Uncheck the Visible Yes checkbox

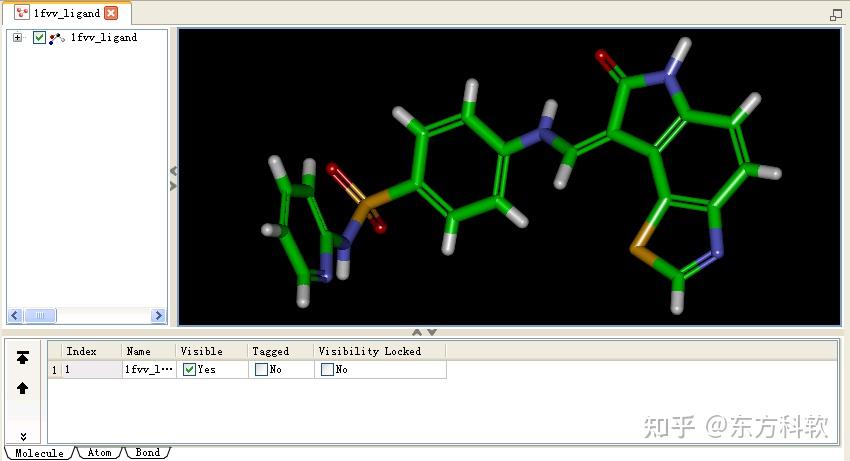(x=189, y=369)
